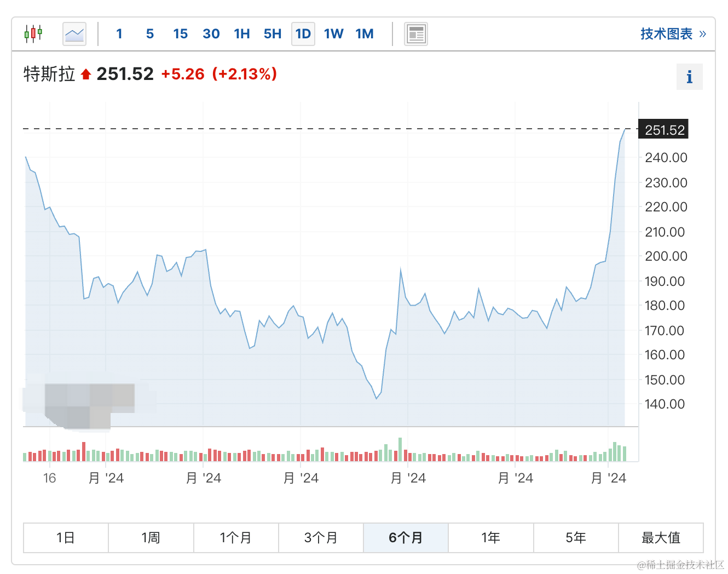Viewport: 728px width, 574px height.
Task: Select the 1W interval
Action: [333, 34]
